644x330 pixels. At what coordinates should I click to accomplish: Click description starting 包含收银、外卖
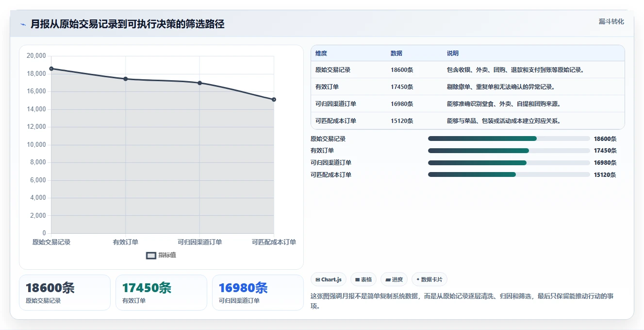[516, 70]
